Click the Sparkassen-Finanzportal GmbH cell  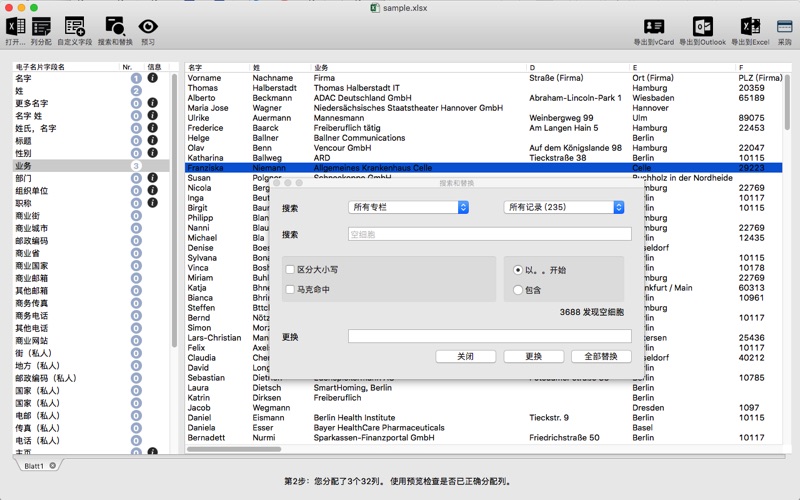tap(374, 438)
